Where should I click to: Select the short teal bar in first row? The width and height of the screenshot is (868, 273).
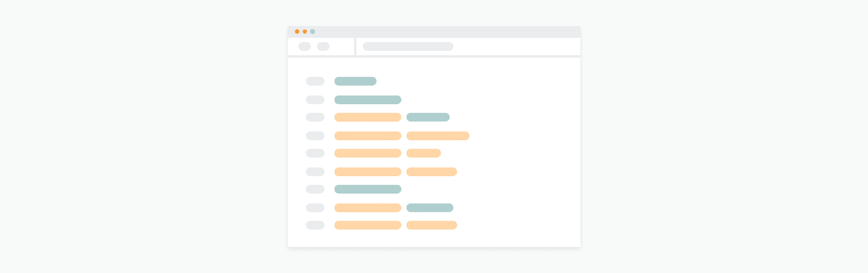(355, 81)
